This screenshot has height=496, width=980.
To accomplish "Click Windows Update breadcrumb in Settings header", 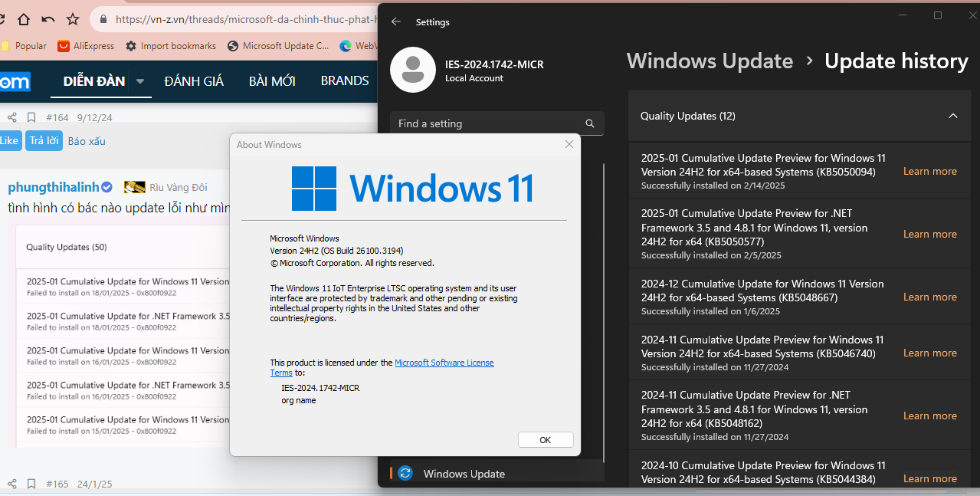I will pyautogui.click(x=710, y=61).
